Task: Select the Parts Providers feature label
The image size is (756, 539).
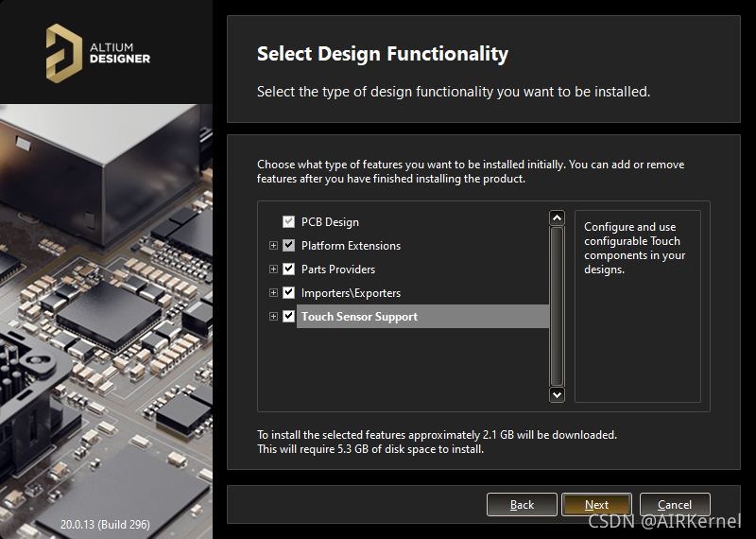Action: 337,269
